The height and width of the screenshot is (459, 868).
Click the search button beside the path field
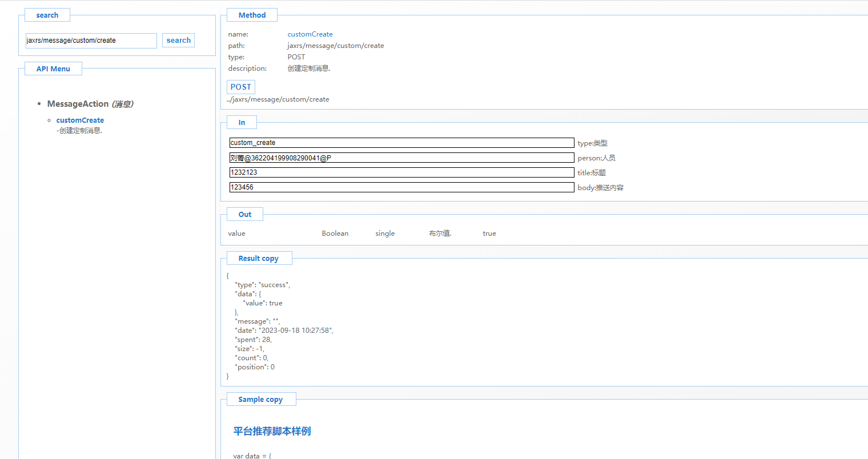click(x=178, y=41)
